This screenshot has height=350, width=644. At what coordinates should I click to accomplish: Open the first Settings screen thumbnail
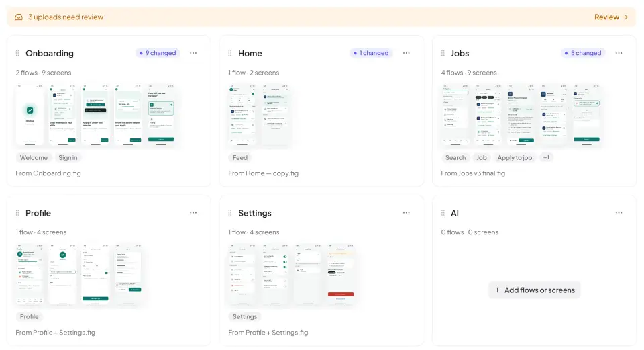click(242, 275)
